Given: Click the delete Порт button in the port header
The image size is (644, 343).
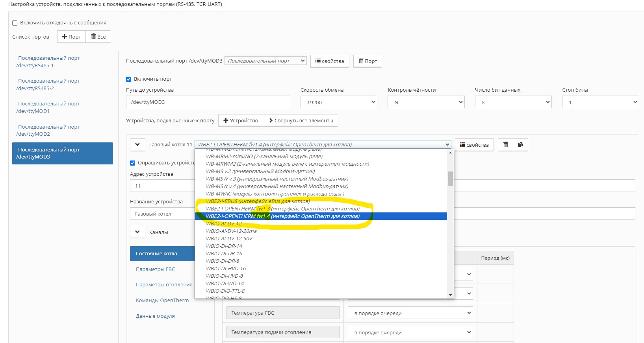Looking at the screenshot, I should point(367,61).
